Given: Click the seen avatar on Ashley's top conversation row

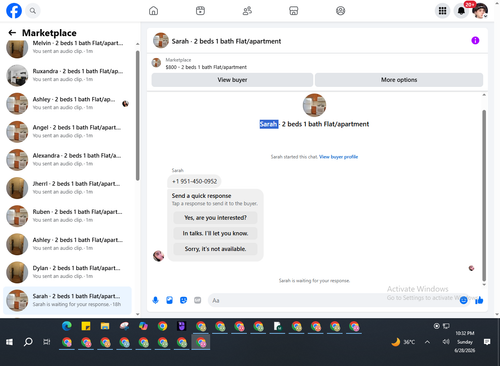Looking at the screenshot, I should coord(125,104).
